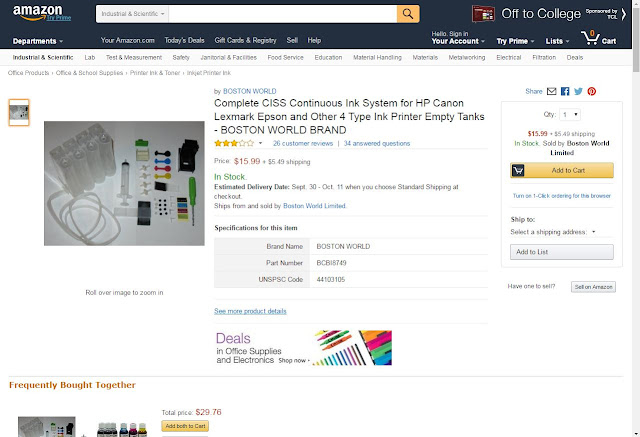This screenshot has height=437, width=640.
Task: Pin the product on Pinterest
Action: point(591,91)
